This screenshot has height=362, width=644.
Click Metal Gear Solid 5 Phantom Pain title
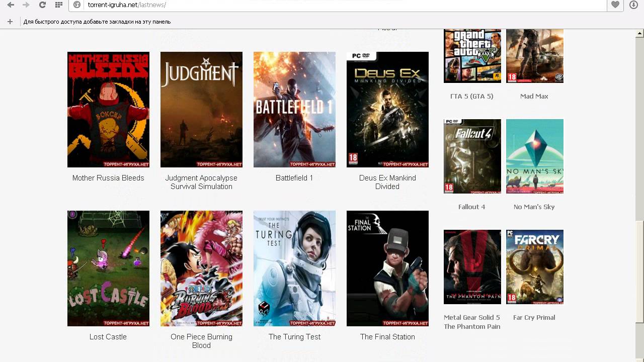click(472, 322)
